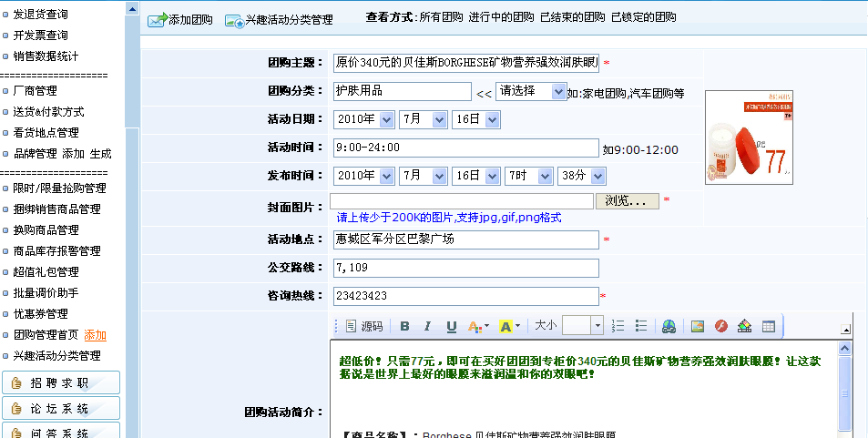868x438 pixels.
Task: Focus the 公交路线 field
Action: tap(466, 268)
